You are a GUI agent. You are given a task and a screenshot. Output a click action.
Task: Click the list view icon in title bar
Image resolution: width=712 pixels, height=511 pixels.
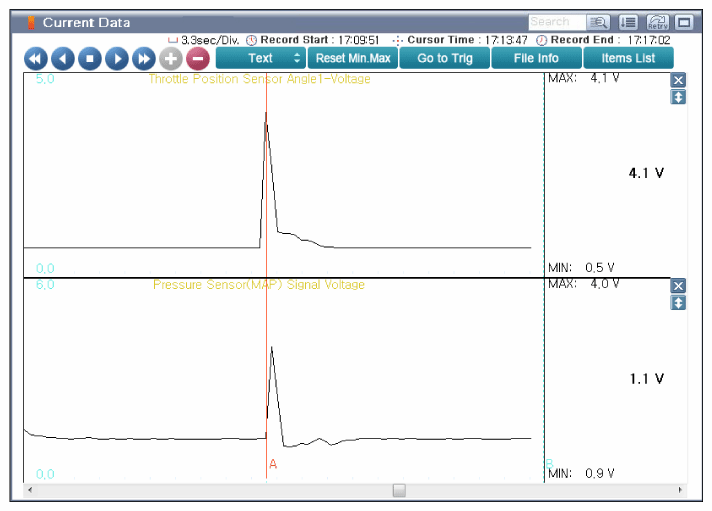pos(628,22)
